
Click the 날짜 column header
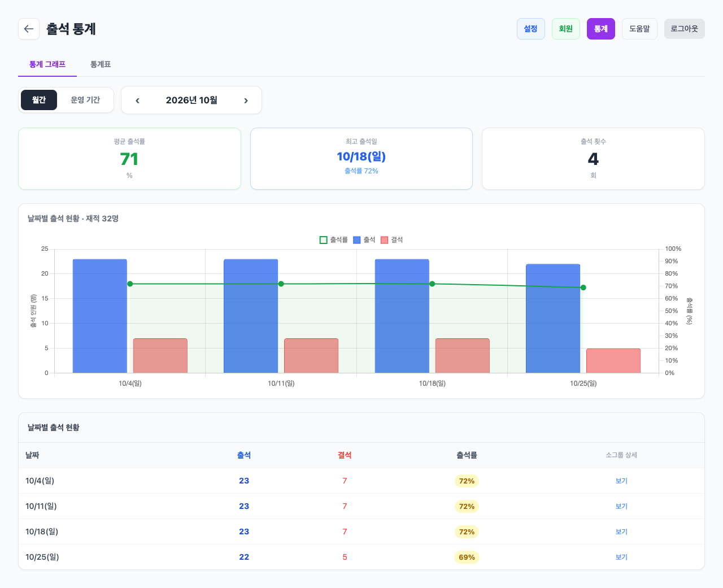tap(32, 455)
